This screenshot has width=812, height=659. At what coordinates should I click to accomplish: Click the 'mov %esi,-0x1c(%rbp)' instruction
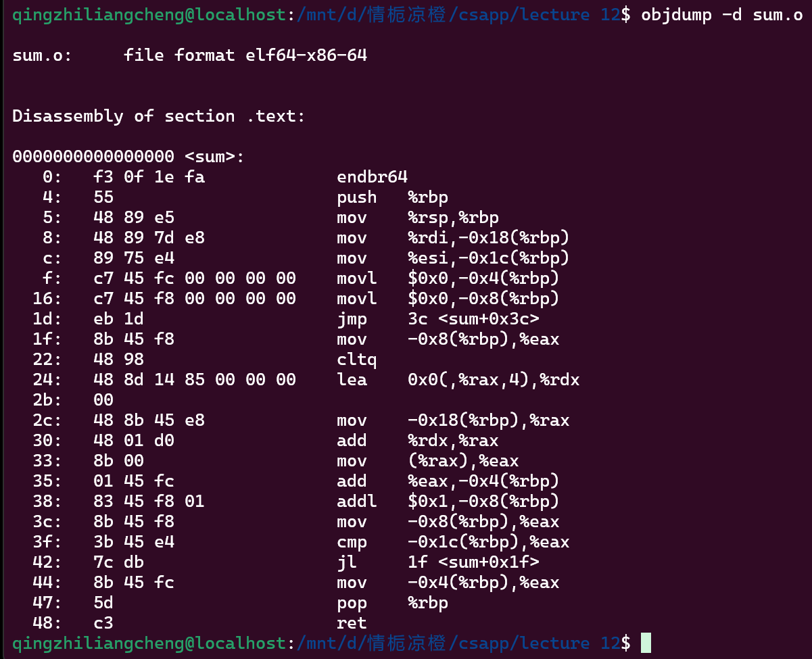coord(453,258)
